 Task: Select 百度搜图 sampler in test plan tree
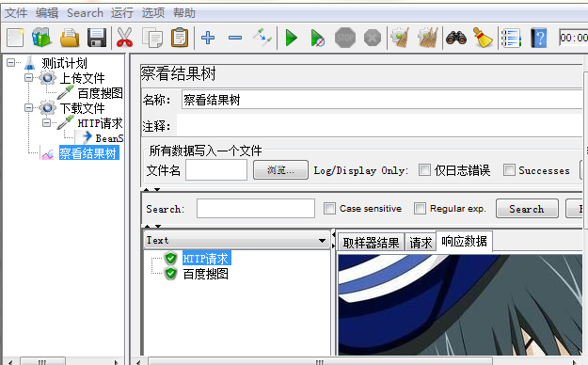pos(100,93)
